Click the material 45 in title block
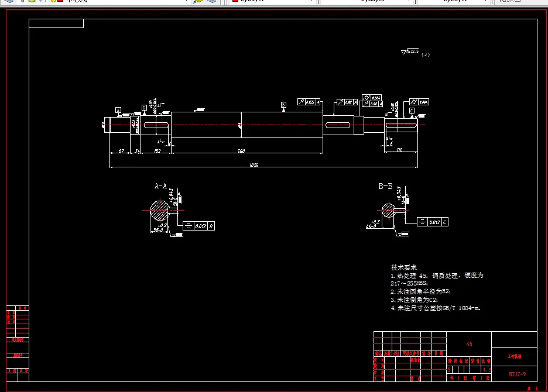This screenshot has width=548, height=392. (469, 344)
